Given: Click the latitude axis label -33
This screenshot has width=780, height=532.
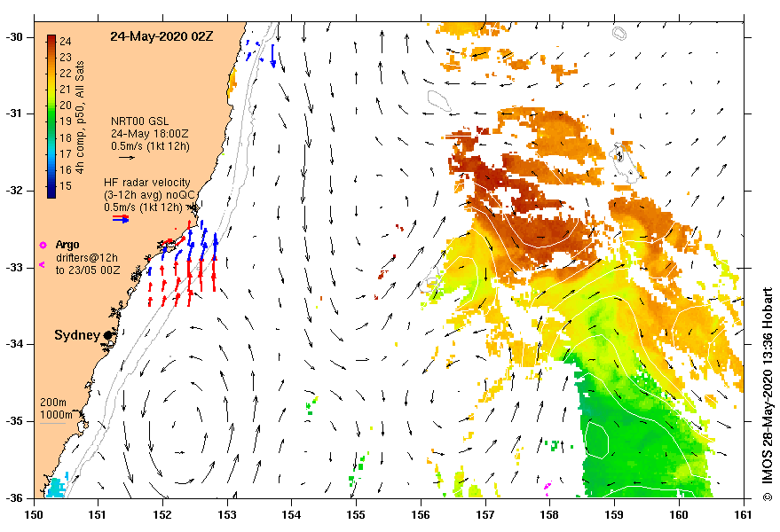Looking at the screenshot, I should 13,268.
